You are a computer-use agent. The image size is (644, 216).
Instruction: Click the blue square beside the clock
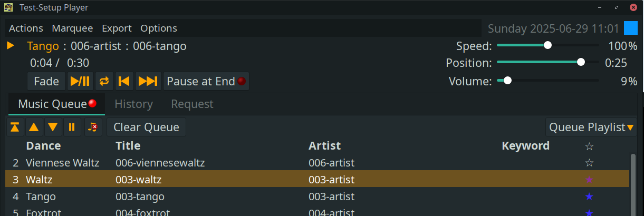[x=631, y=28]
